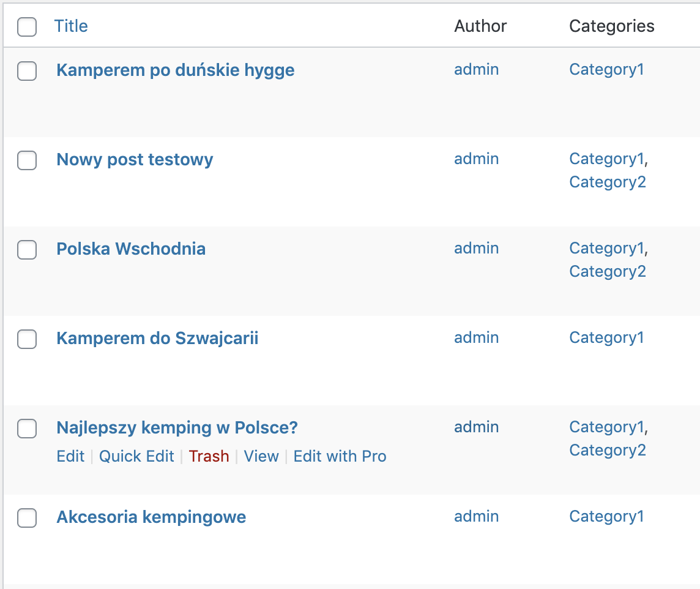This screenshot has width=700, height=589.
Task: Open the post Kamperem po duńskie hygge
Action: (x=176, y=70)
